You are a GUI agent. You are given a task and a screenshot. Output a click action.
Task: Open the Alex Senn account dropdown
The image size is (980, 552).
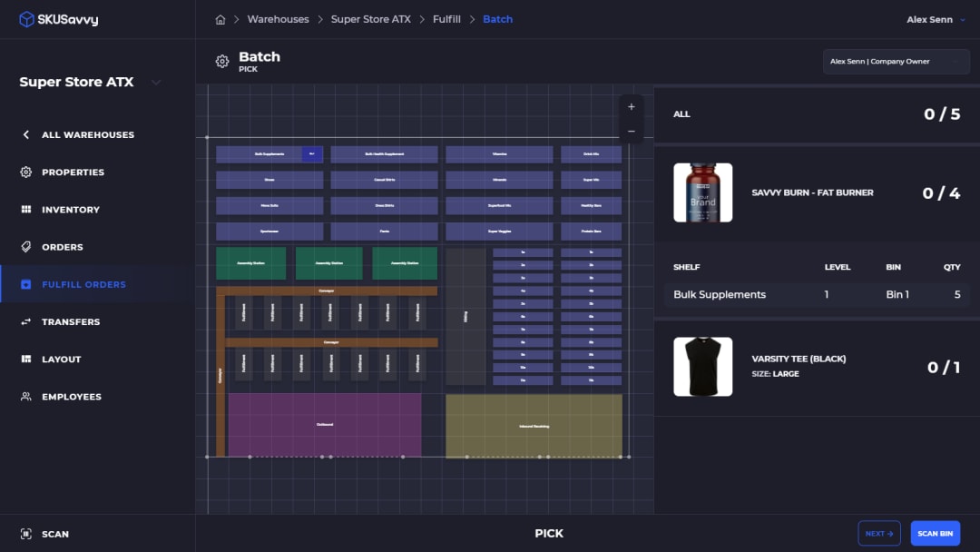[x=936, y=19]
